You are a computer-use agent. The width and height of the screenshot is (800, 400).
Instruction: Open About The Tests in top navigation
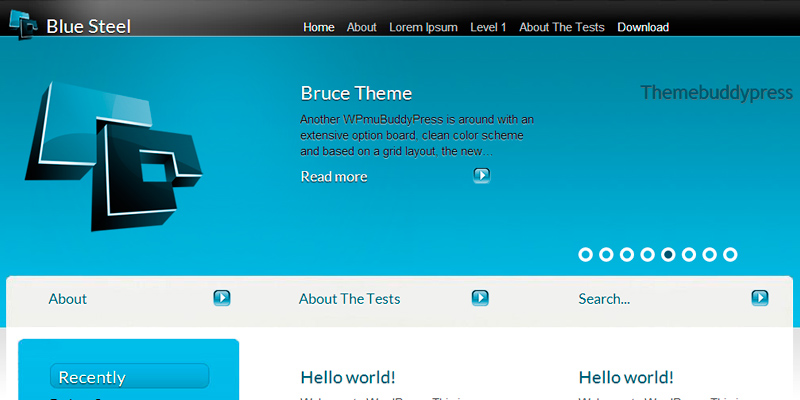coord(562,27)
